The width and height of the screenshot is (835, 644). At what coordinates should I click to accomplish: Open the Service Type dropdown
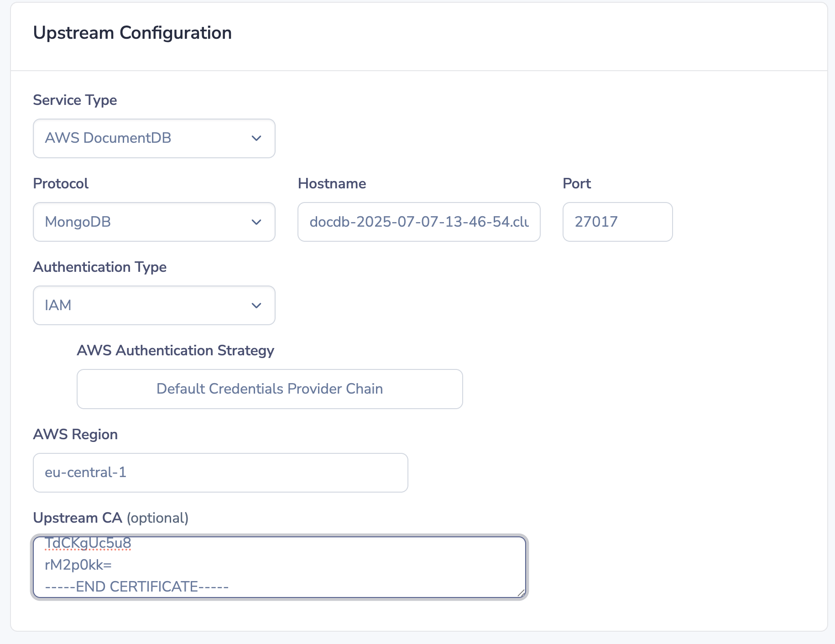pos(154,138)
